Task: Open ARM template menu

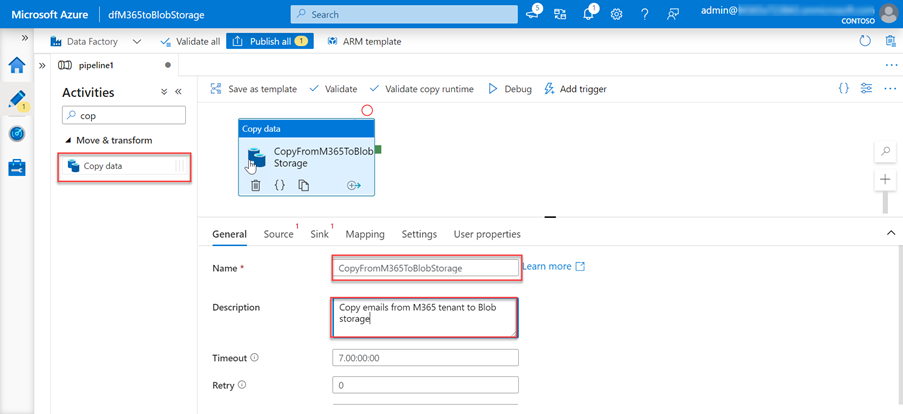Action: coord(364,41)
